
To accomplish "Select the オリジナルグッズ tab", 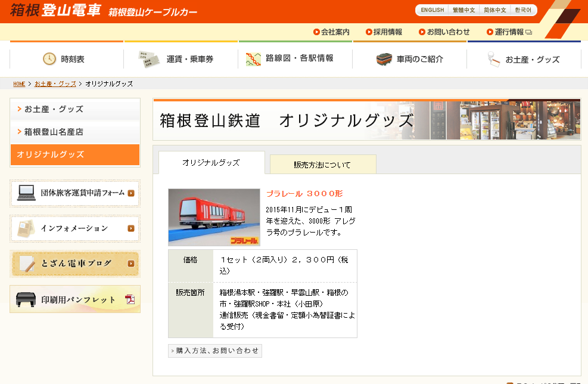I will 211,163.
